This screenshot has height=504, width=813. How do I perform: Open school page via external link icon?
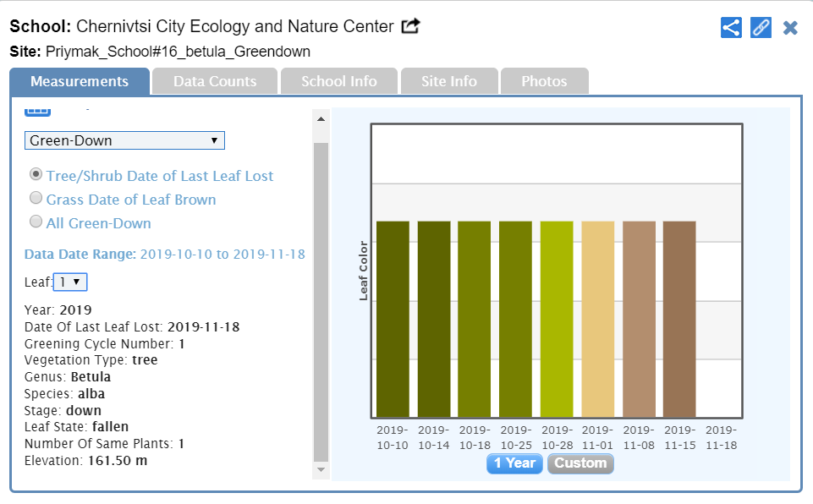tap(410, 27)
